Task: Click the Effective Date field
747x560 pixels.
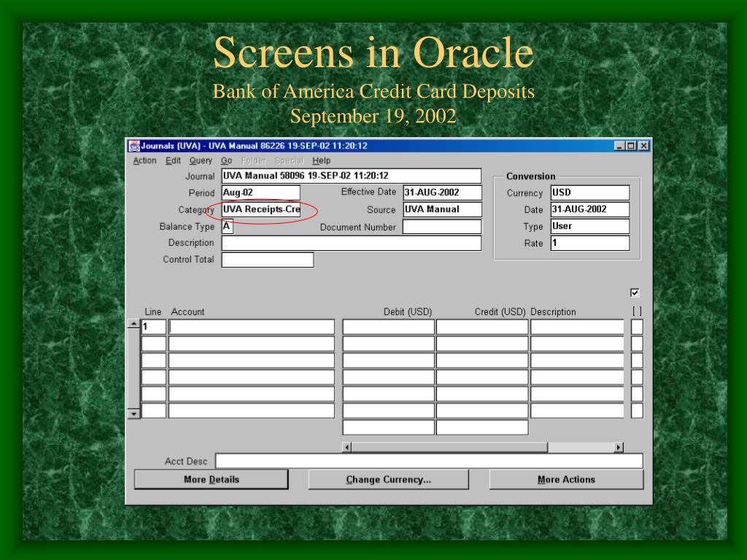Action: tap(442, 192)
